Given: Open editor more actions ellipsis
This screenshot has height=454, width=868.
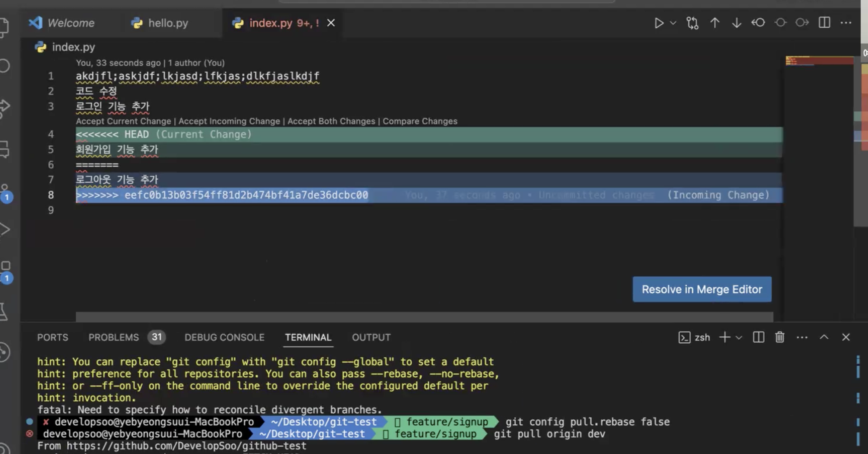Looking at the screenshot, I should [x=846, y=23].
